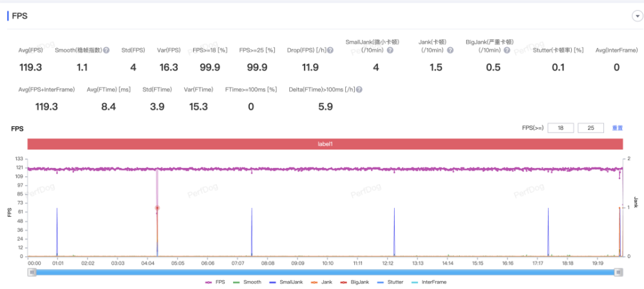The height and width of the screenshot is (289, 644).
Task: Open help icon next to Jank (/10min)
Action: click(x=450, y=50)
